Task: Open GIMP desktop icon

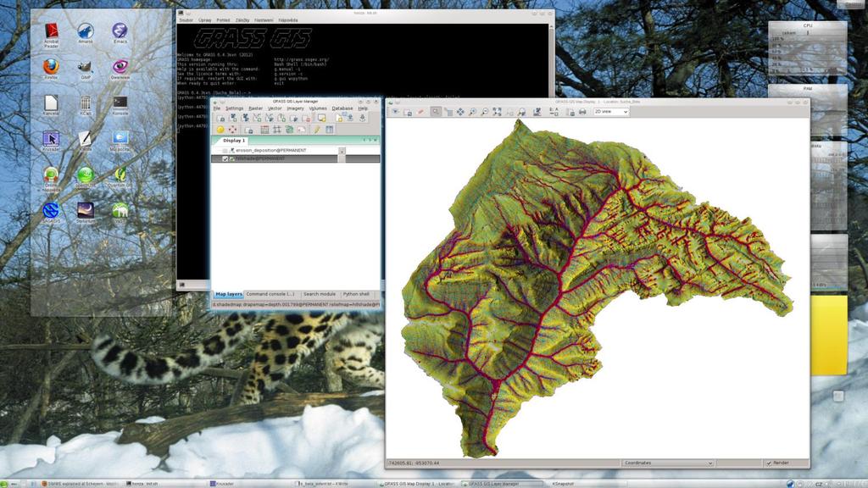Action: click(86, 69)
